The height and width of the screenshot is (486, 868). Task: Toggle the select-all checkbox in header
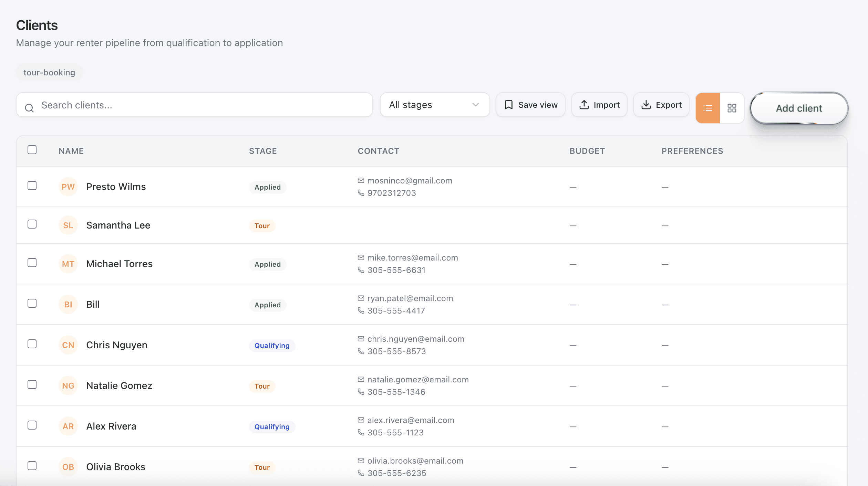(x=32, y=150)
